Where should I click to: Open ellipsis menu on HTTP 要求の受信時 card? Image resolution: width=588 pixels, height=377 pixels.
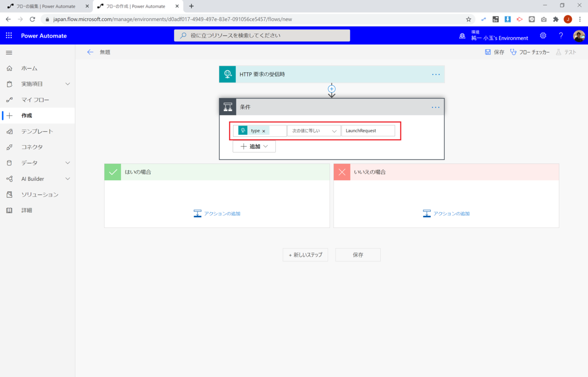pyautogui.click(x=436, y=75)
